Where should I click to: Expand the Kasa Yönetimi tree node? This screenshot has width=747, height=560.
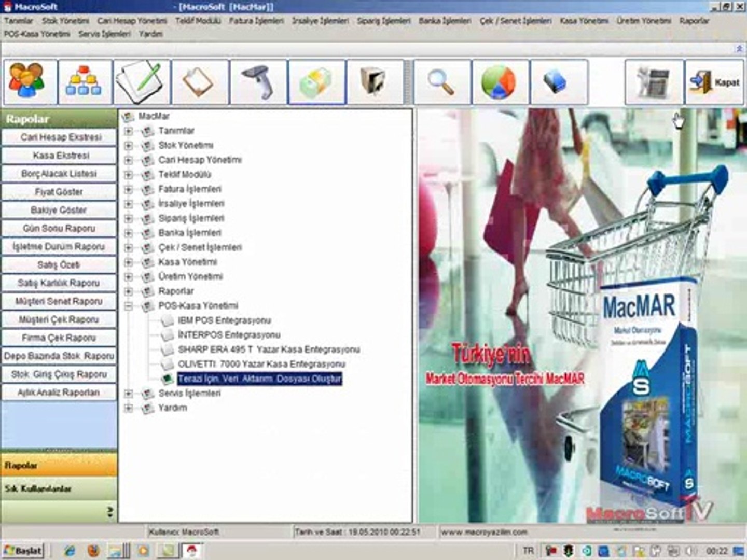(x=128, y=262)
